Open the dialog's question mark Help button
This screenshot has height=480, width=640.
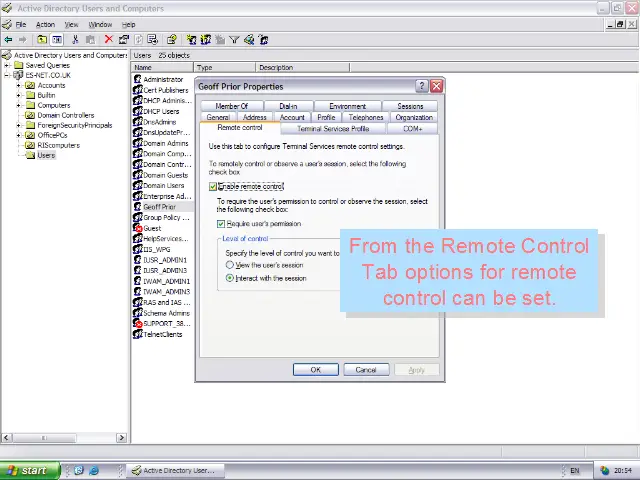[x=421, y=87]
